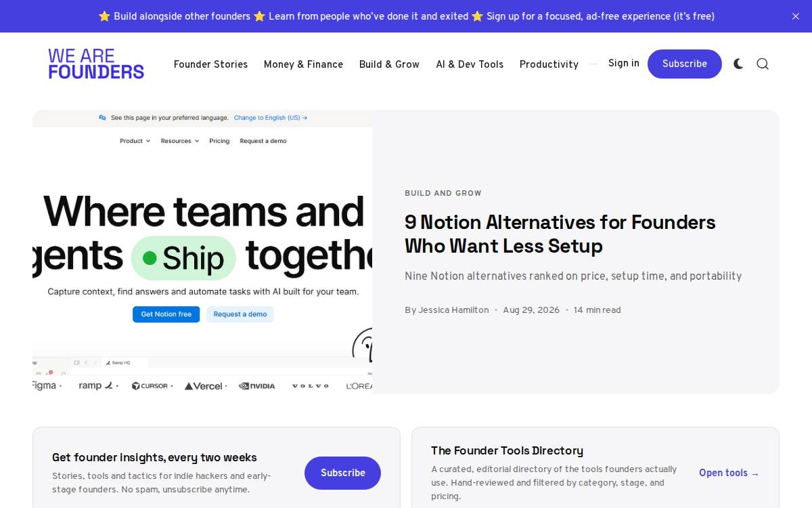
Task: Click article excerpt about Nine Notion alternatives
Action: click(x=573, y=276)
